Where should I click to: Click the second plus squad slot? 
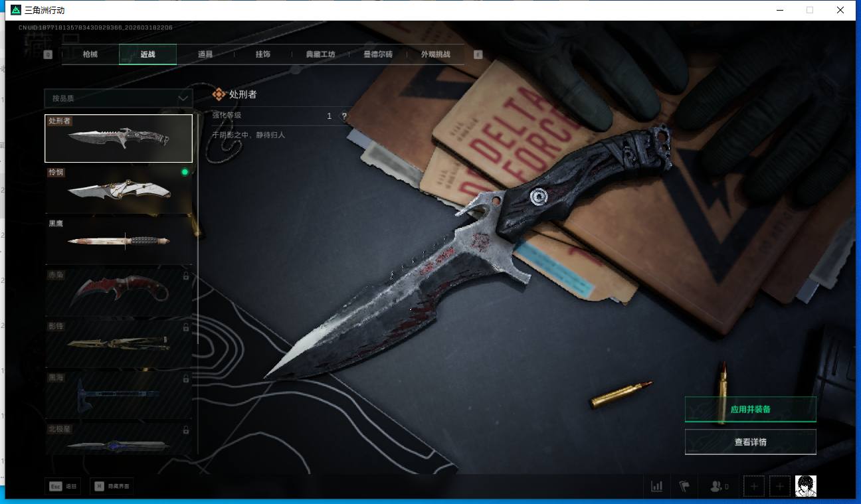780,487
